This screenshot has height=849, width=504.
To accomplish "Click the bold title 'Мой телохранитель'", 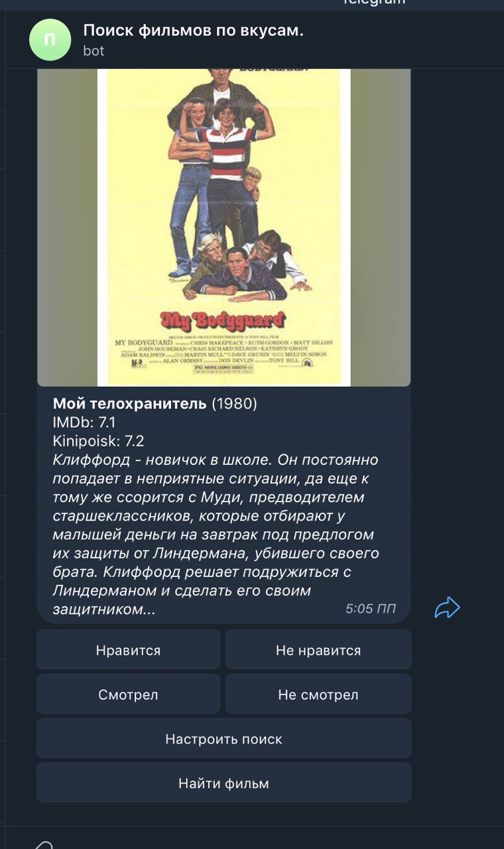I will pyautogui.click(x=130, y=403).
